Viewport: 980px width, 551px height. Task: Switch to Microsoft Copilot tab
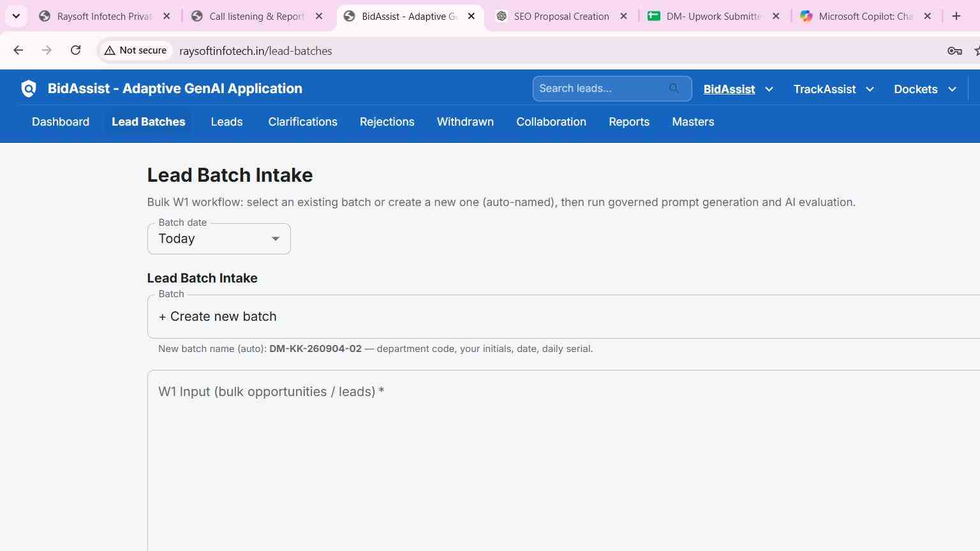[x=865, y=16]
